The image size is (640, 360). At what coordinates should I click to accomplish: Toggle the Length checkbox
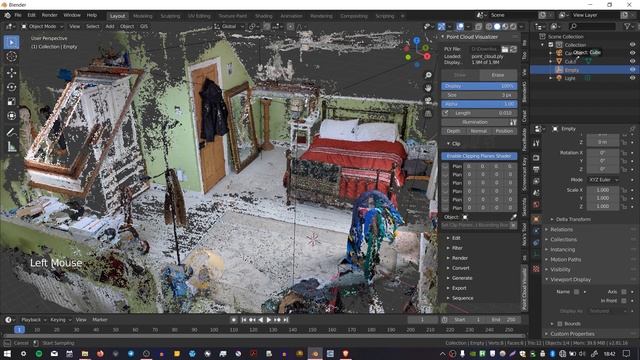(446, 113)
